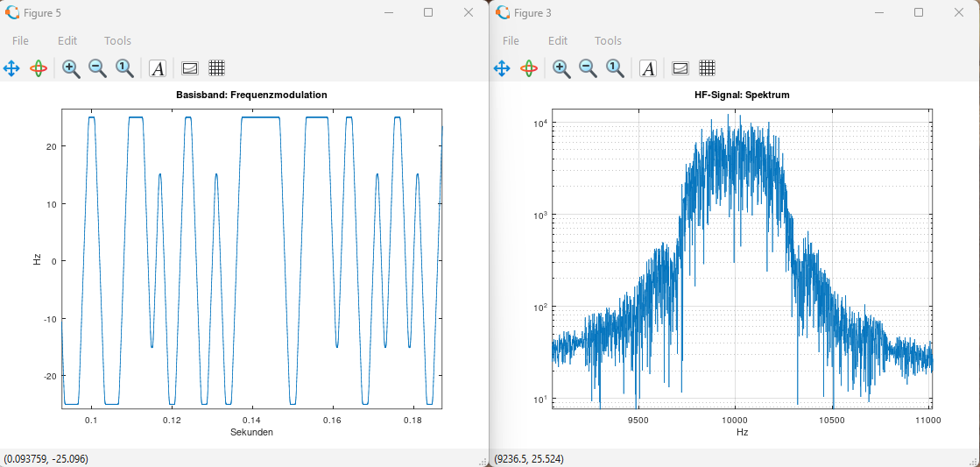Viewport: 980px width, 467px height.
Task: Expand the Edit menu in Figure 3
Action: (x=558, y=40)
